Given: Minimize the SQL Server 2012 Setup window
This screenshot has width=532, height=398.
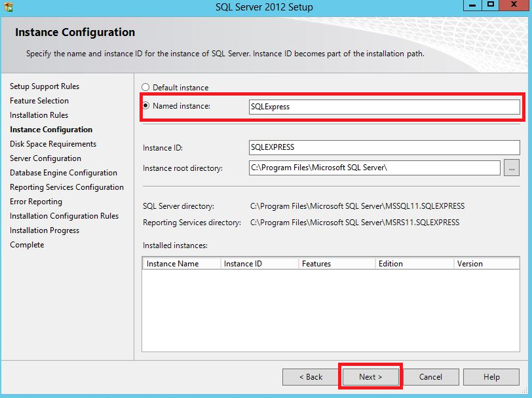Looking at the screenshot, I should pos(472,5).
